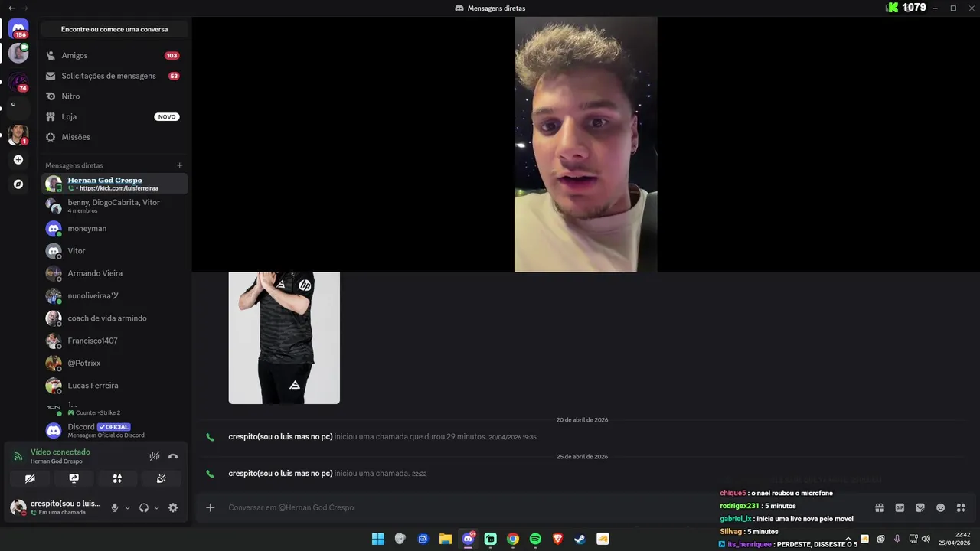
Task: Share your screen in the call
Action: 73,478
